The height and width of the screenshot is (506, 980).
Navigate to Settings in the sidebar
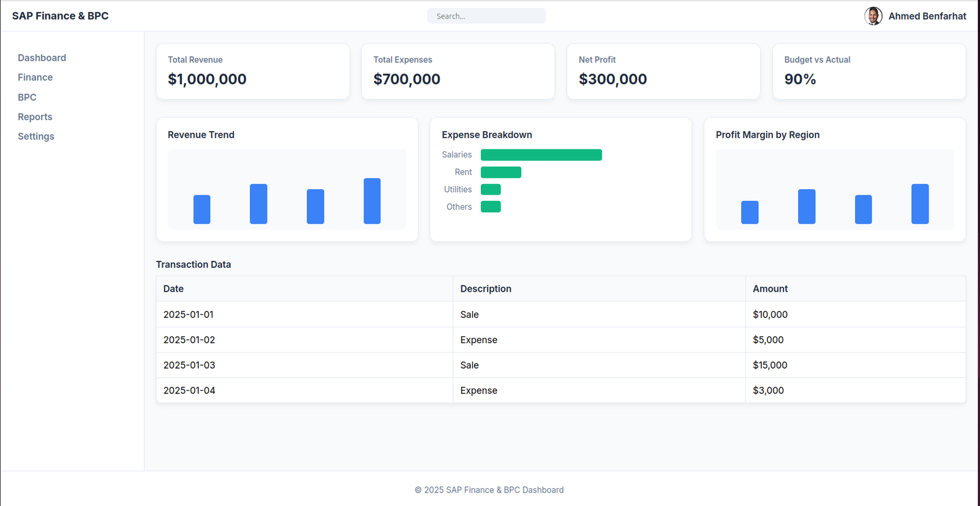click(x=36, y=136)
